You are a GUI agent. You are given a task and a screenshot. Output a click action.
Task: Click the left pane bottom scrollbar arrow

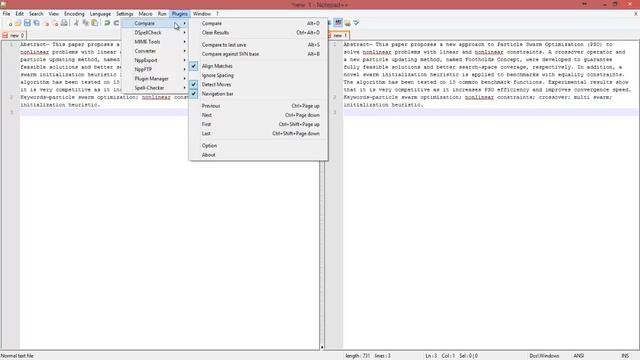[x=322, y=347]
